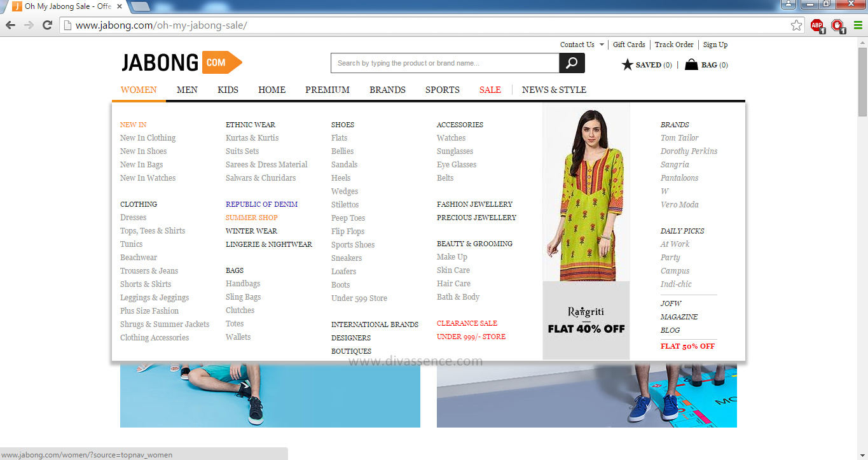This screenshot has width=868, height=460.
Task: Click the Jabong.com logo
Action: 182,62
